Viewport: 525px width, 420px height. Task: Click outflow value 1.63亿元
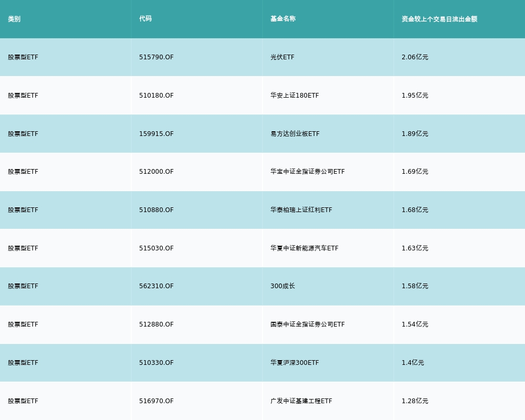tap(415, 248)
